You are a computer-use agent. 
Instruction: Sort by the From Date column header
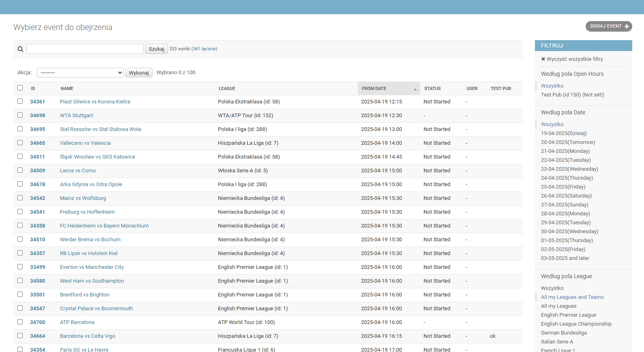[x=374, y=88]
